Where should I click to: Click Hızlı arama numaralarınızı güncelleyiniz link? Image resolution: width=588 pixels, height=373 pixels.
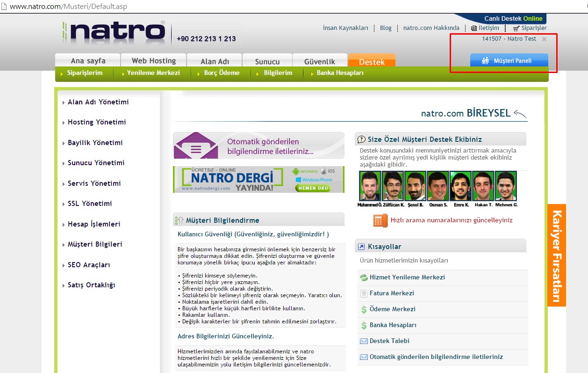(x=452, y=220)
